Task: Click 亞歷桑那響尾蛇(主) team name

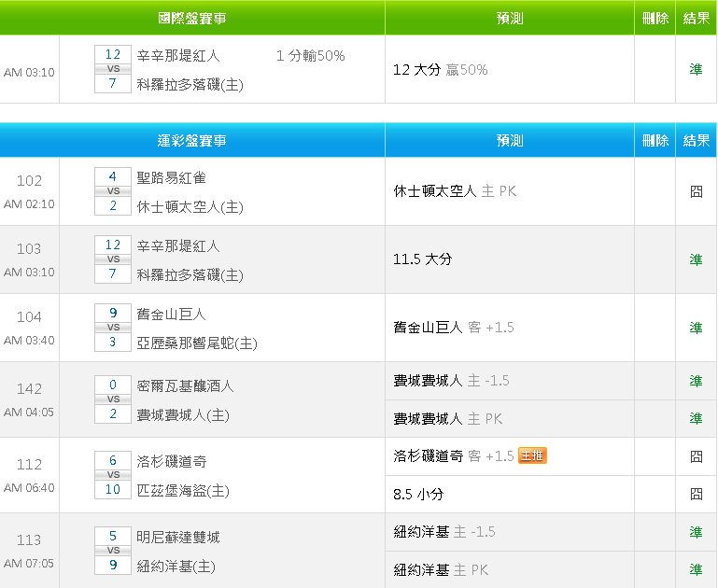Action: point(197,343)
